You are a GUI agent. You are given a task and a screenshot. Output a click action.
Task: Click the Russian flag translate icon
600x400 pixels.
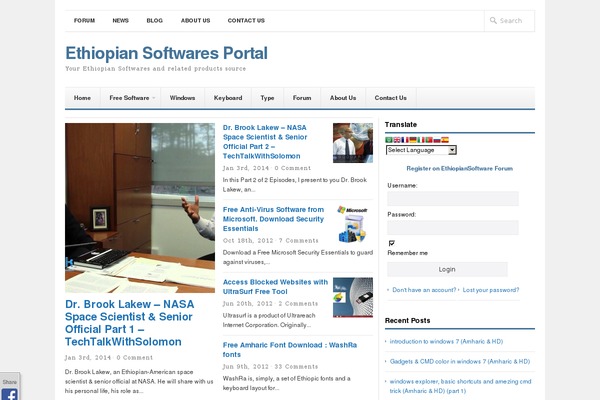pyautogui.click(x=437, y=140)
